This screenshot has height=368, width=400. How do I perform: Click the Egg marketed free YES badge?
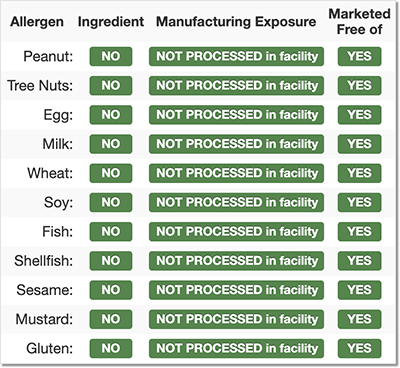coord(359,115)
